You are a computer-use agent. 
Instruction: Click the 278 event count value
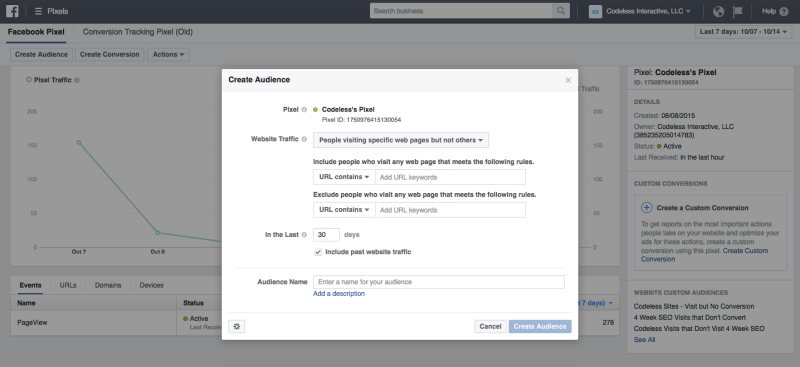(x=608, y=323)
